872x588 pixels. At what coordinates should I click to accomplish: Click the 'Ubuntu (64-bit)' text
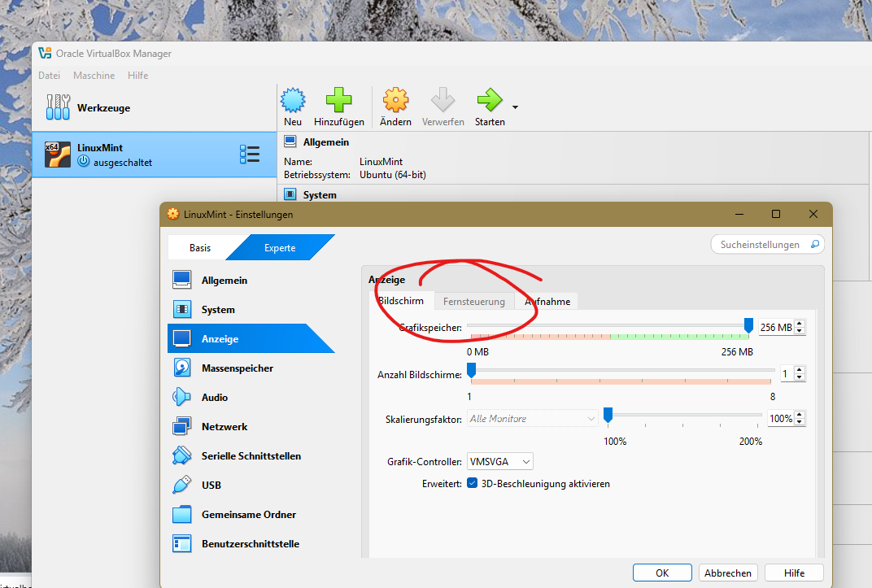coord(393,175)
